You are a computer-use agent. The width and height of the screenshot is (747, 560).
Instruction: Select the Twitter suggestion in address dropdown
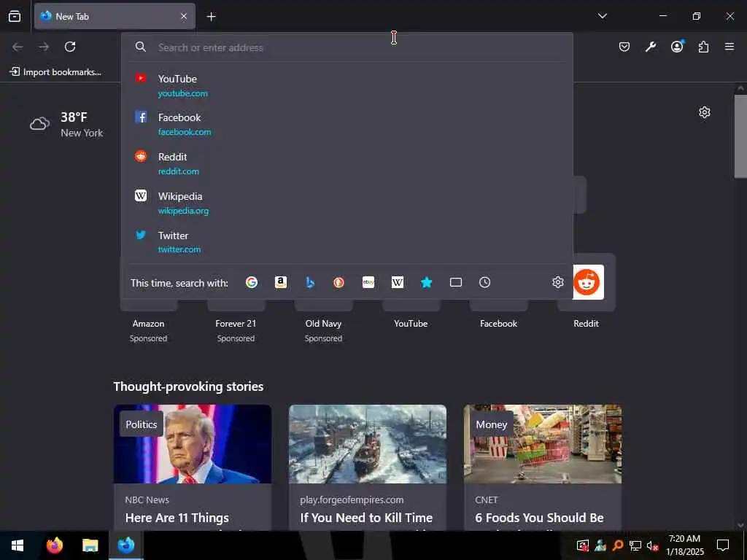(x=347, y=242)
